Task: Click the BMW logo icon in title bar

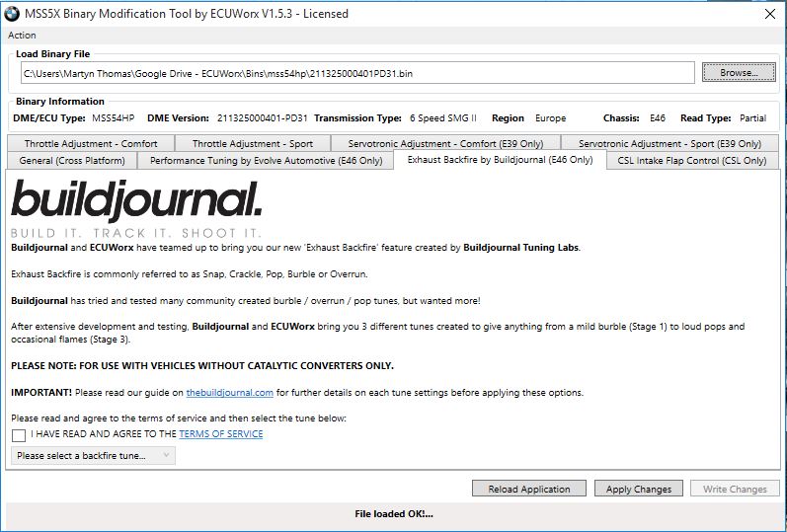Action: point(13,14)
